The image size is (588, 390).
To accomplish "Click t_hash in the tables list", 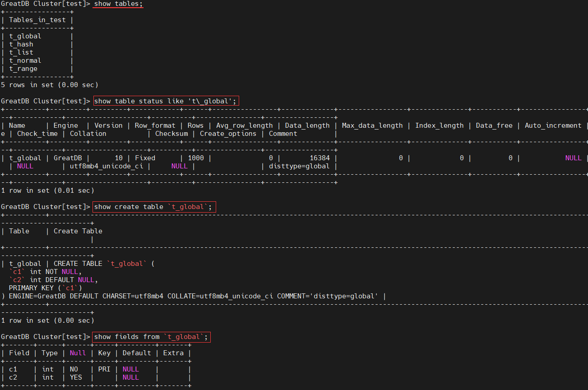I will point(21,44).
